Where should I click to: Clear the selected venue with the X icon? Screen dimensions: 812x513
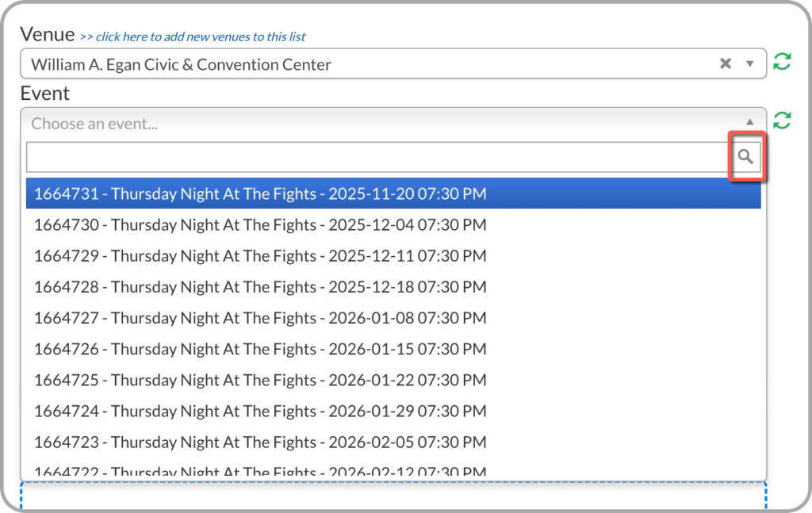(725, 64)
